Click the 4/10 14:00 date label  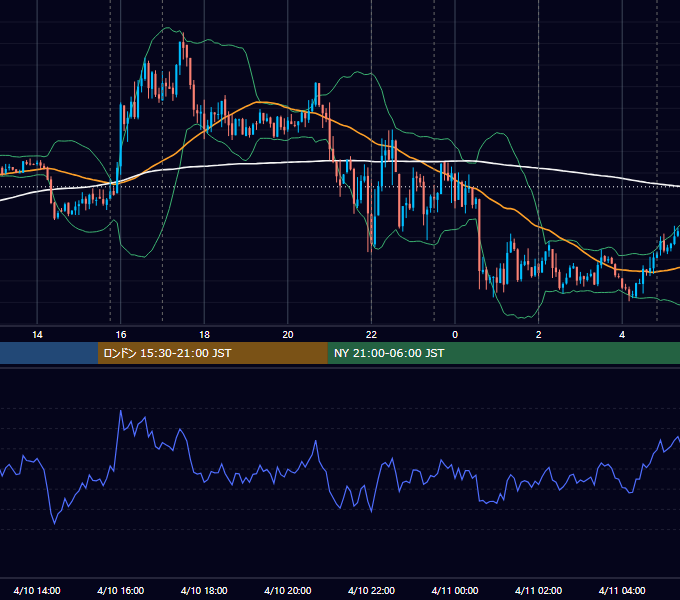pos(37,590)
